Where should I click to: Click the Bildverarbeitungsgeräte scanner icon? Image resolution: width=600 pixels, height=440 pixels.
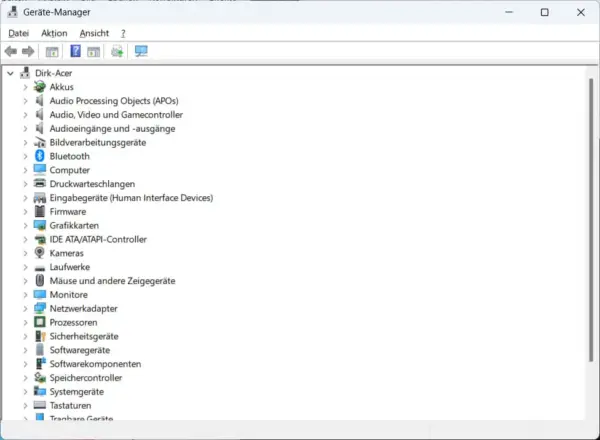(39, 142)
